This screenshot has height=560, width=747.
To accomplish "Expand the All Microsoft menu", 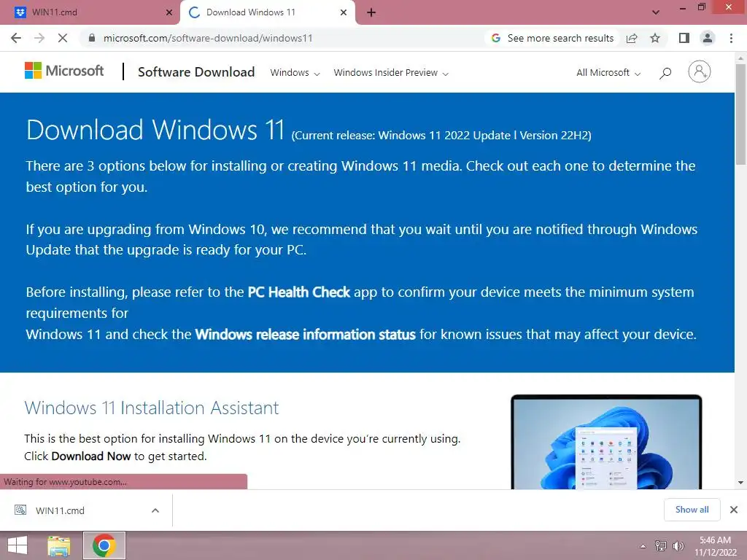I will 608,73.
